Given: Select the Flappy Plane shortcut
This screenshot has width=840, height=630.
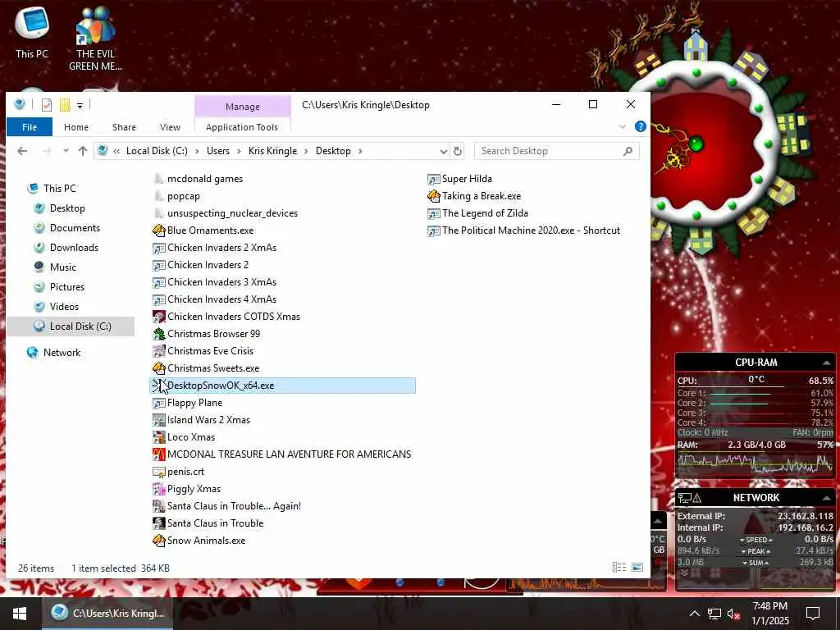Looking at the screenshot, I should 194,403.
